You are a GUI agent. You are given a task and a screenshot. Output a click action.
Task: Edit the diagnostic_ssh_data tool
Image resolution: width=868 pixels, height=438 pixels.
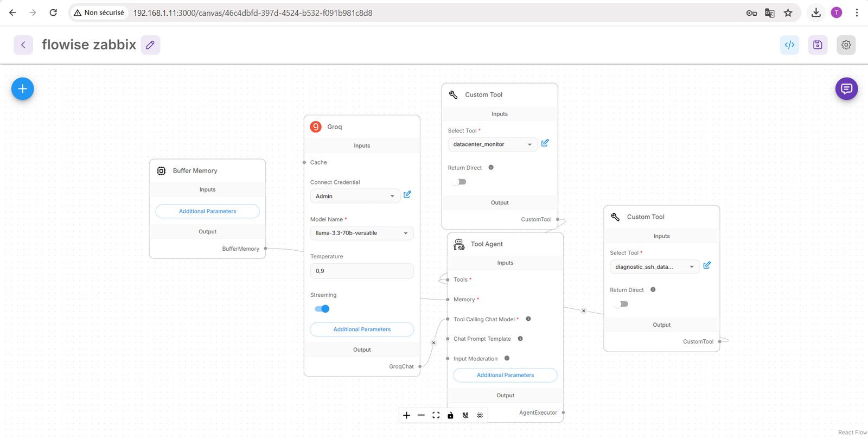707,265
